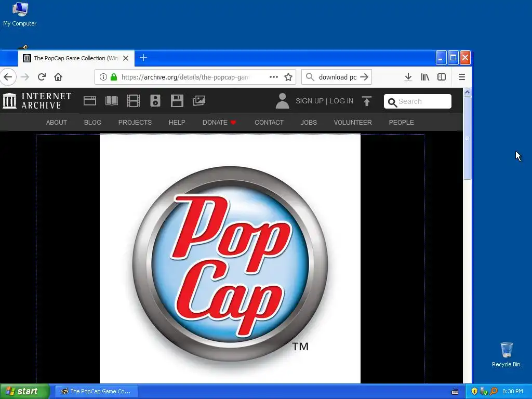Open the PEOPLE link
The height and width of the screenshot is (399, 532).
click(402, 123)
